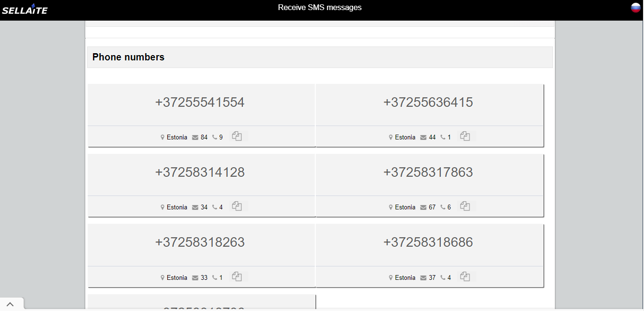This screenshot has height=311, width=644.
Task: Copy +37258314128 with the clipboard icon
Action: click(x=237, y=206)
